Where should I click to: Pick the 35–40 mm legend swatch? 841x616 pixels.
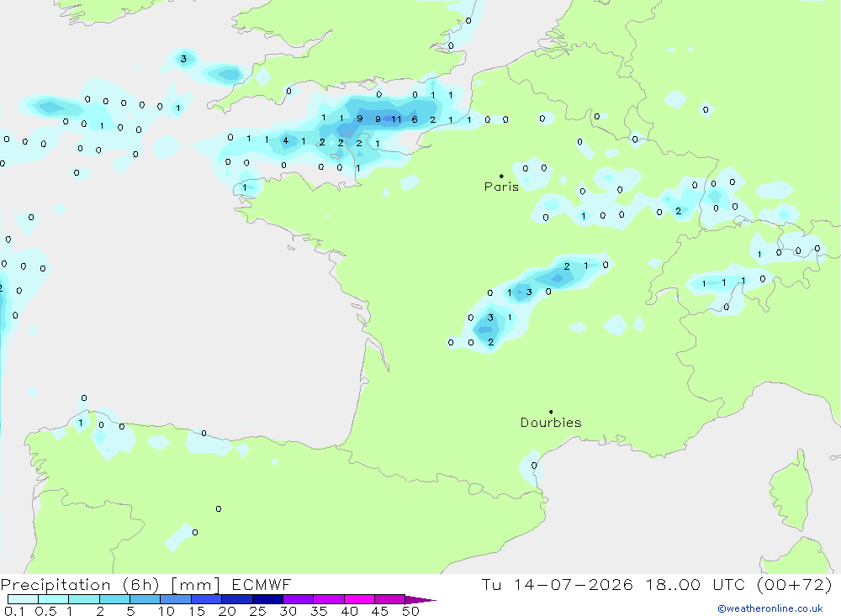(329, 599)
